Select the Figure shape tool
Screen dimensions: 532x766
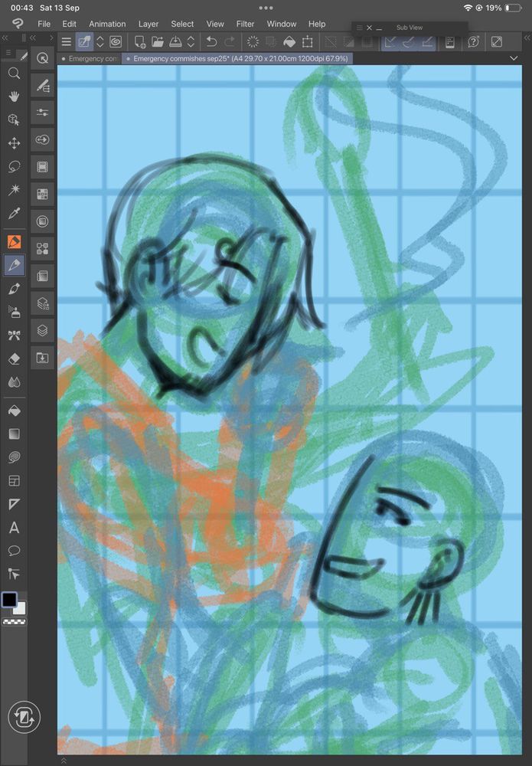[14, 457]
